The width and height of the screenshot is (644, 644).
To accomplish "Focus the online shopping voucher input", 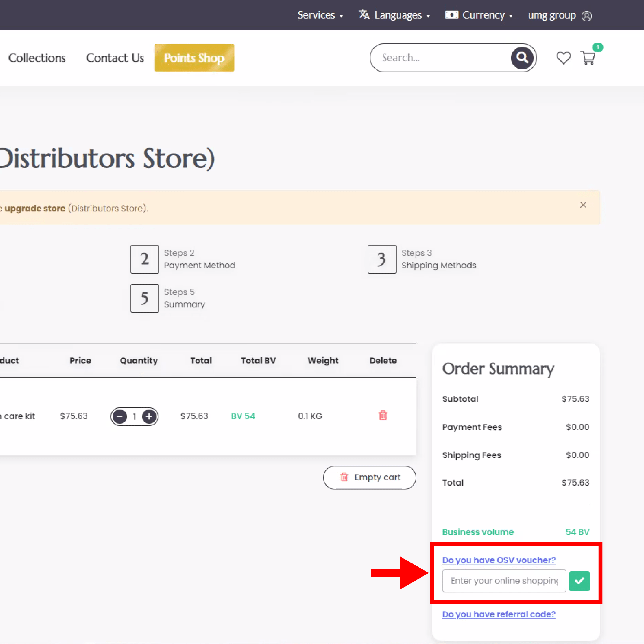I will click(504, 581).
